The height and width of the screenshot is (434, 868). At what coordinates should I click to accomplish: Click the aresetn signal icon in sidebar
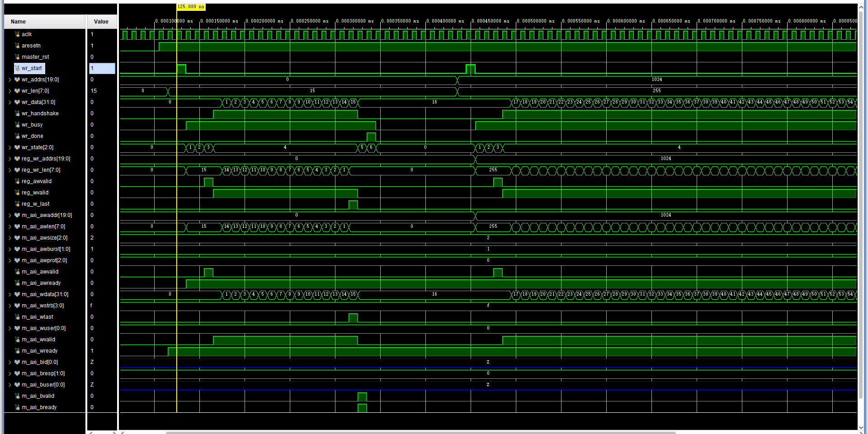click(17, 45)
